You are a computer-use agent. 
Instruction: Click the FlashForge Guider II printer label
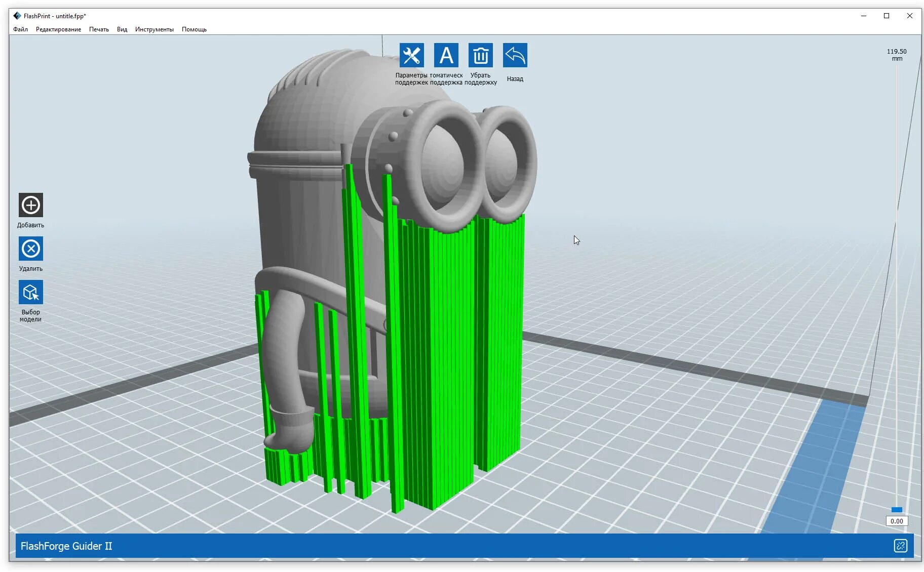point(66,546)
